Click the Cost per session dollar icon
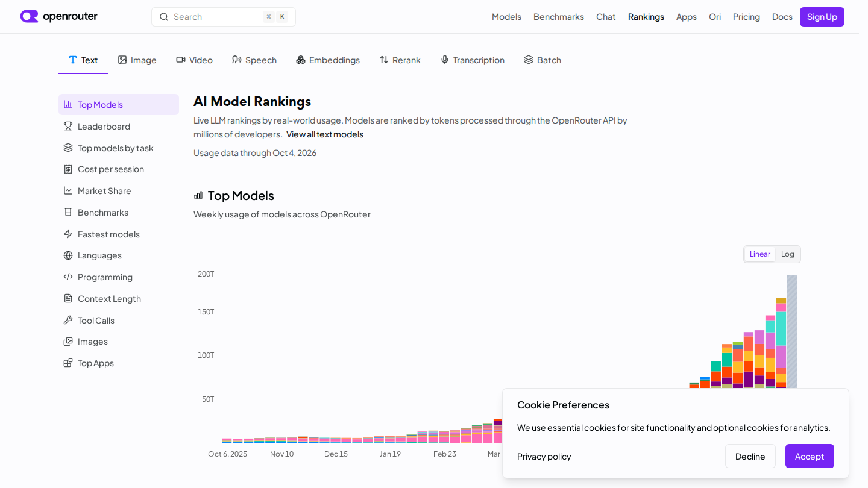Screen dimensions: 868x488 pos(68,169)
